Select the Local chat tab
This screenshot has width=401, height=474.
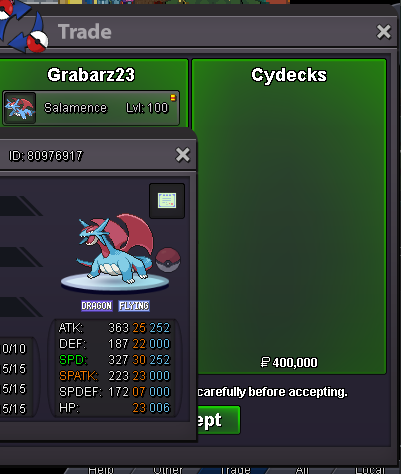[370, 470]
